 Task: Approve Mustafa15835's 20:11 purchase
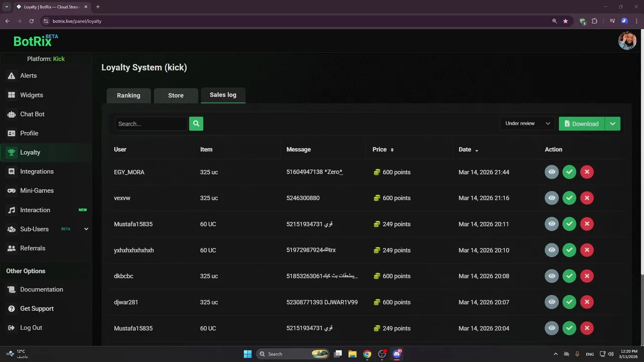[x=569, y=224]
